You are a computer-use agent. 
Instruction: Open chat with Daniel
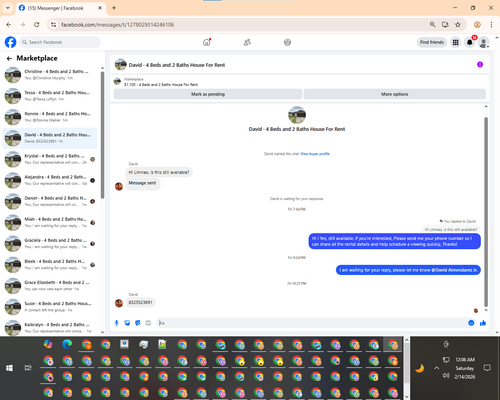[50, 201]
